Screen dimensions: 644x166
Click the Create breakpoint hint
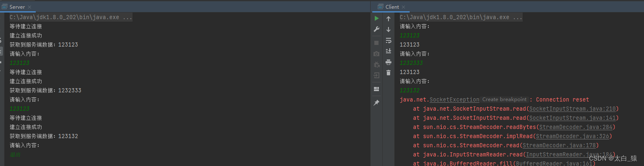tap(505, 99)
